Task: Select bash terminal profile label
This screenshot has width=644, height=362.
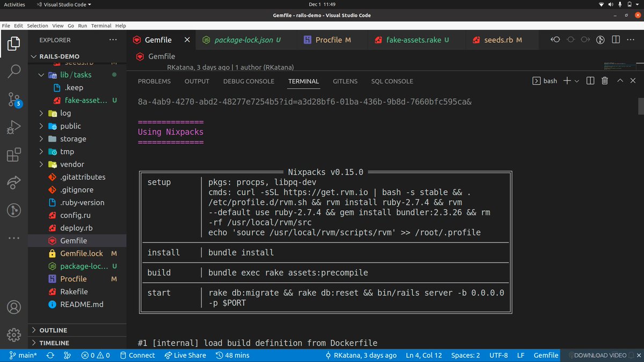Action: (545, 81)
